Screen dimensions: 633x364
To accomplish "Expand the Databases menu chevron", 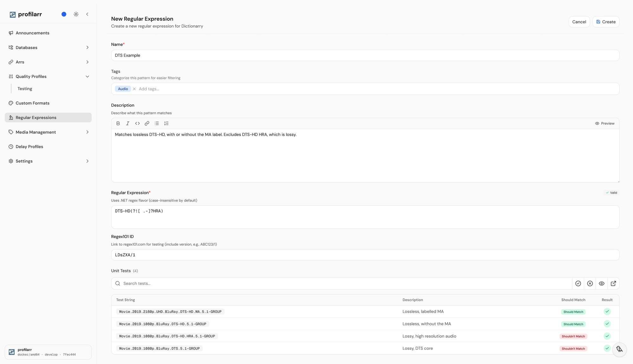I will (87, 48).
